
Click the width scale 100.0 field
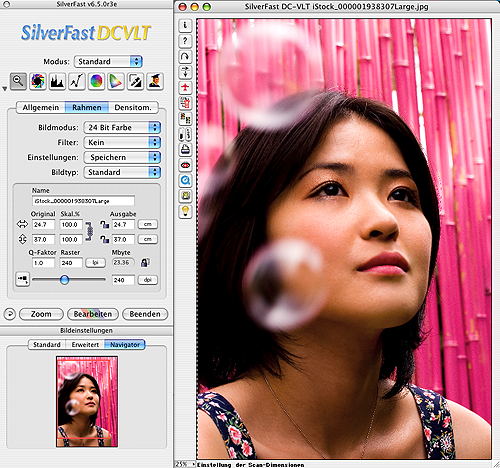click(71, 224)
